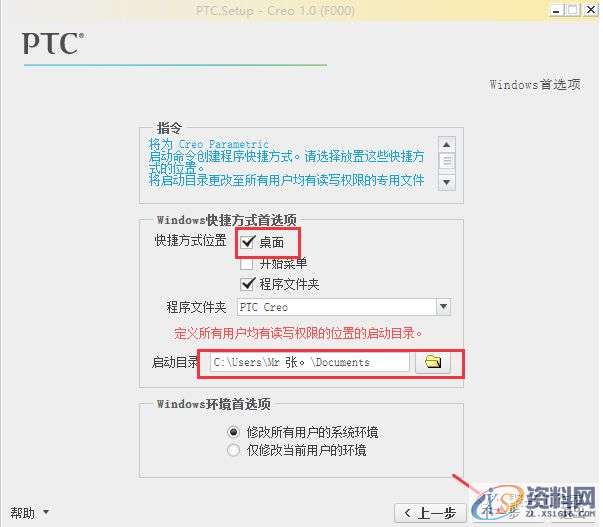Click the red 定义所有用户均有读写权限 notice text

pyautogui.click(x=298, y=333)
